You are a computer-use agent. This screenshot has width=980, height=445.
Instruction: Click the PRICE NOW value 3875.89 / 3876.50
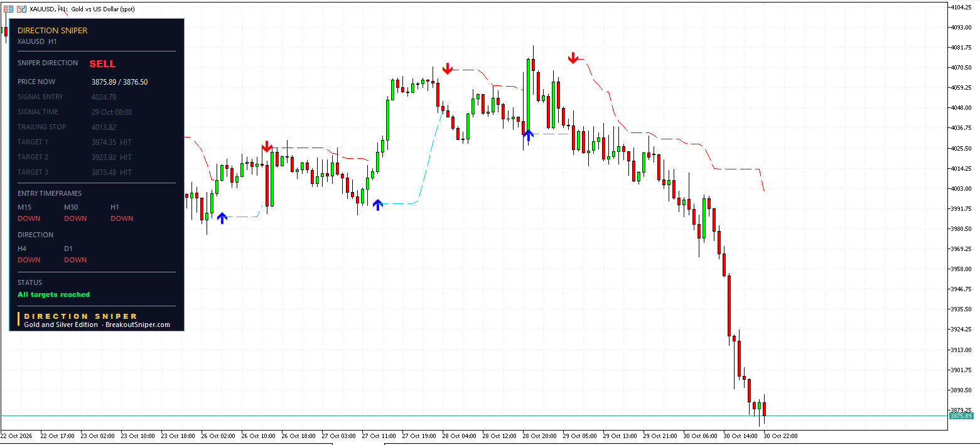tap(120, 82)
